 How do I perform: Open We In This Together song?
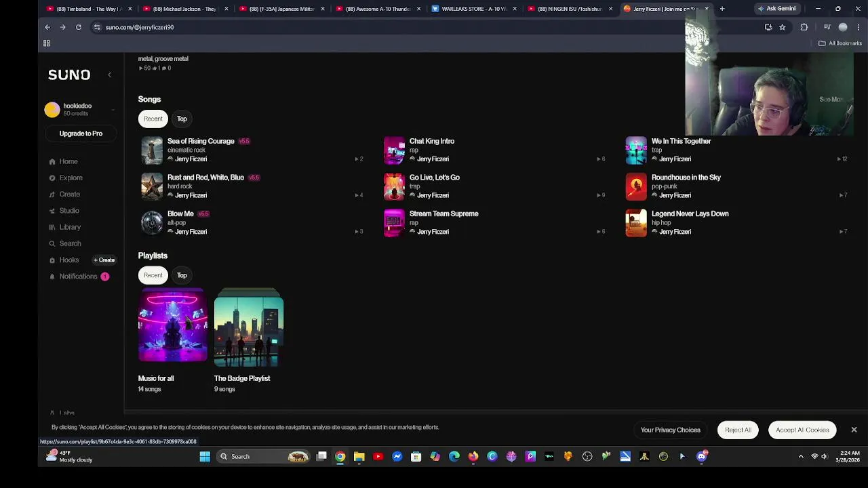(681, 141)
